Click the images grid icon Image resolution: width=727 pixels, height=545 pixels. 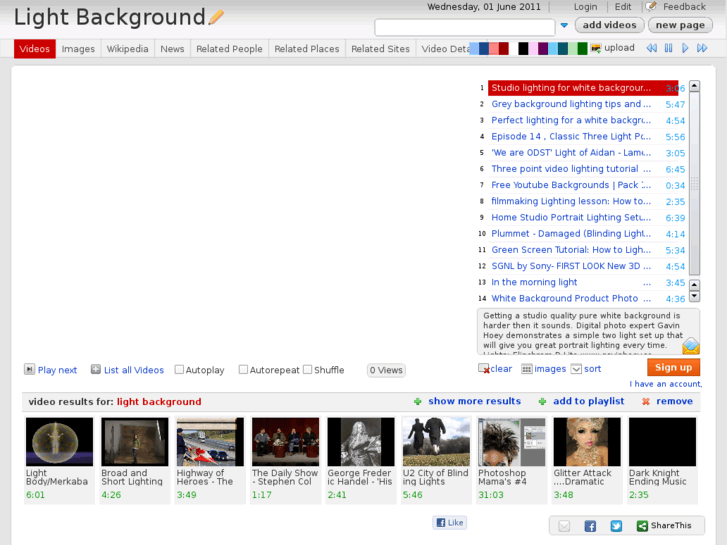pyautogui.click(x=527, y=369)
